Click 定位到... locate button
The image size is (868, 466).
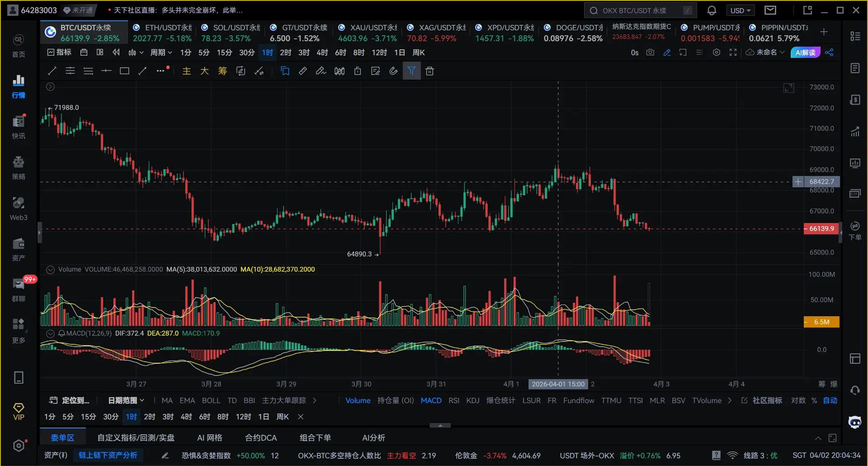(70, 400)
